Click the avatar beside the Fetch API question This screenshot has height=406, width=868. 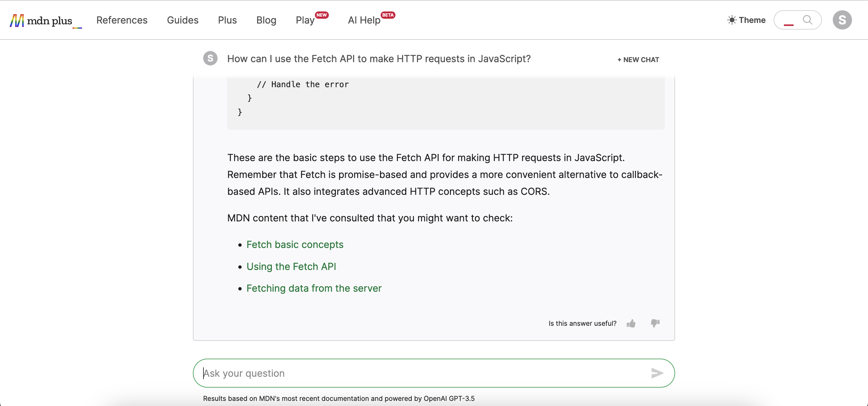click(x=210, y=58)
